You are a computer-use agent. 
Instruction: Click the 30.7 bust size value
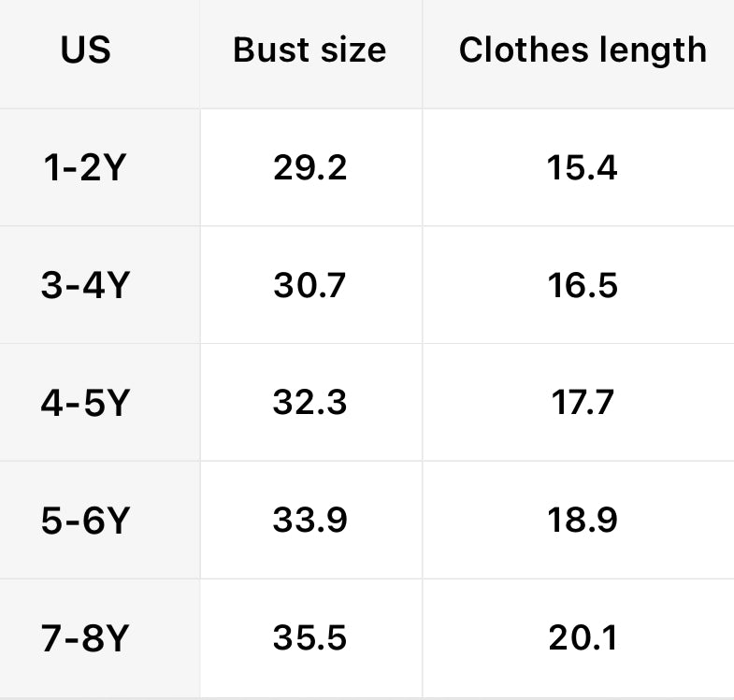[x=310, y=285]
